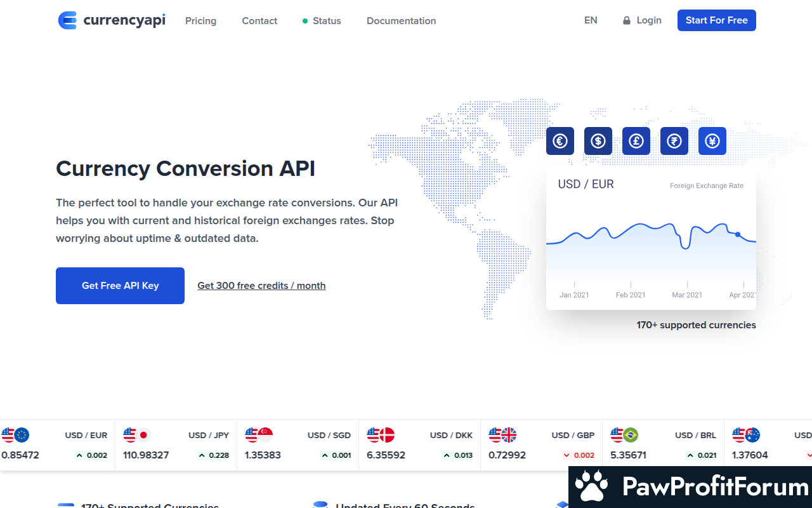Image resolution: width=812 pixels, height=508 pixels.
Task: Click the USD / JPY ticker label
Action: (208, 435)
